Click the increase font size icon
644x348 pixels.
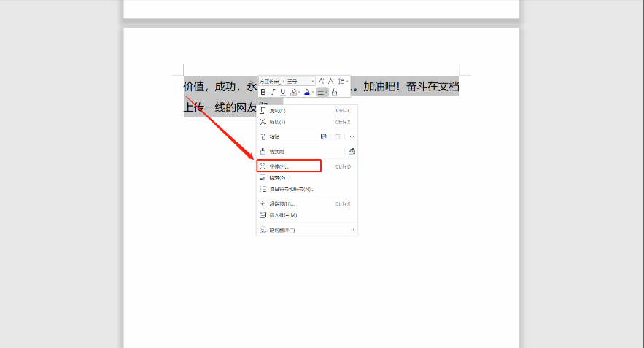(322, 81)
